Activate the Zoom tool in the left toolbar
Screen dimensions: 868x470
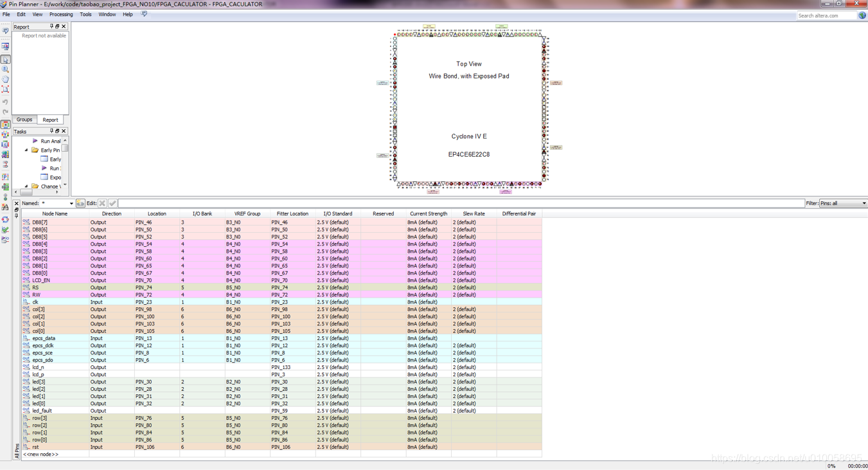coord(6,70)
